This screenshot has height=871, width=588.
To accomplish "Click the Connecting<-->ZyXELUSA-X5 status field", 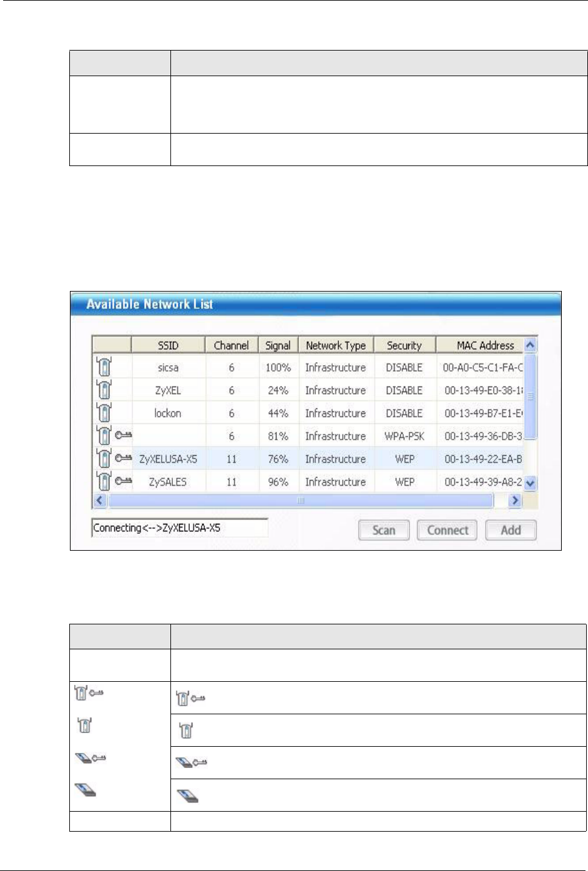I will pyautogui.click(x=180, y=528).
